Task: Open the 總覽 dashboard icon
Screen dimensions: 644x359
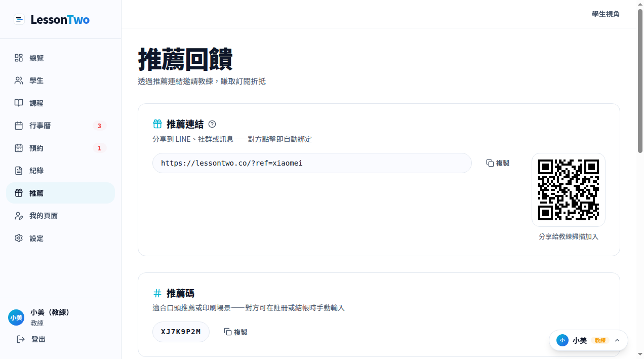Action: (x=19, y=58)
